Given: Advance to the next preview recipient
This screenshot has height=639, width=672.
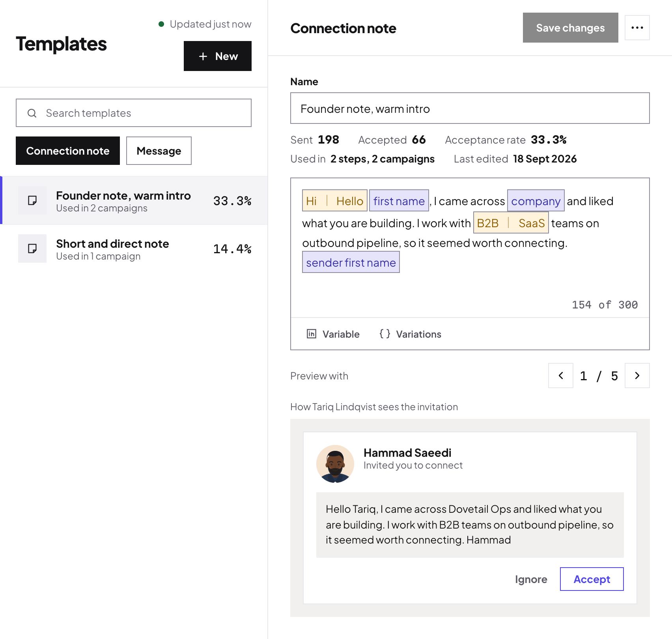Looking at the screenshot, I should coord(637,376).
